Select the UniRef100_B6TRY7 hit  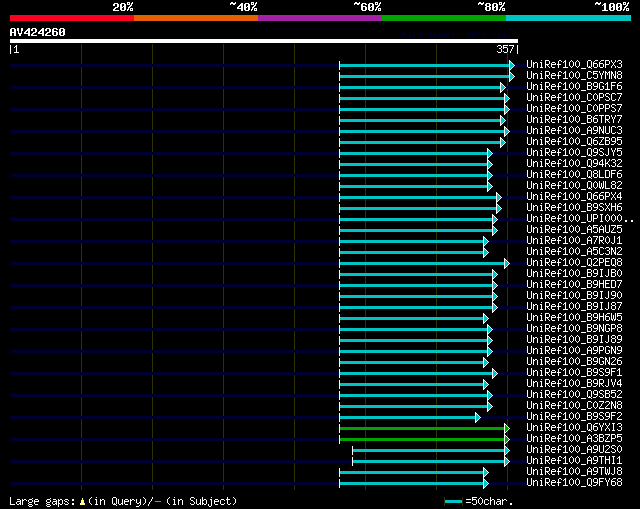click(574, 120)
